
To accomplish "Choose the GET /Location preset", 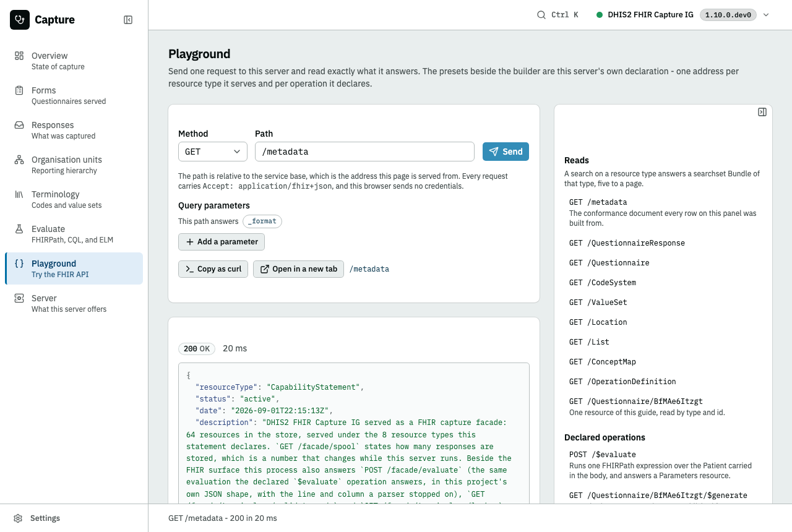I will pyautogui.click(x=663, y=322).
